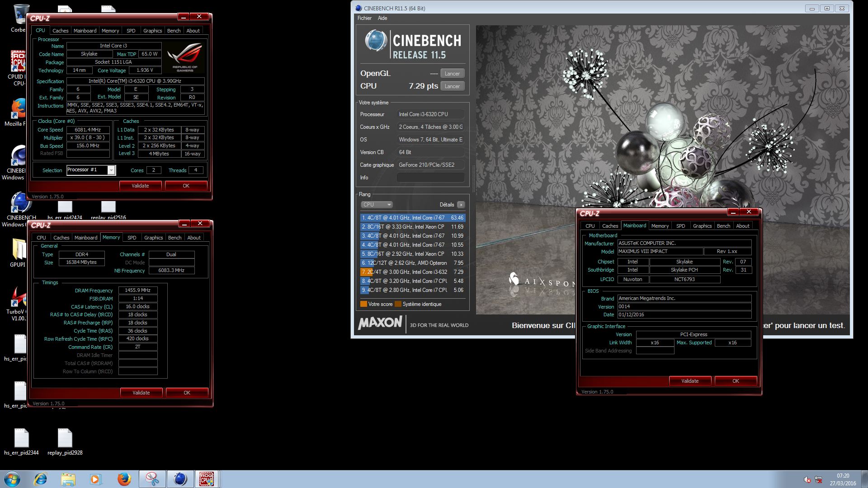868x488 pixels.
Task: Switch to Firefox on the taskbar
Action: coord(124,479)
